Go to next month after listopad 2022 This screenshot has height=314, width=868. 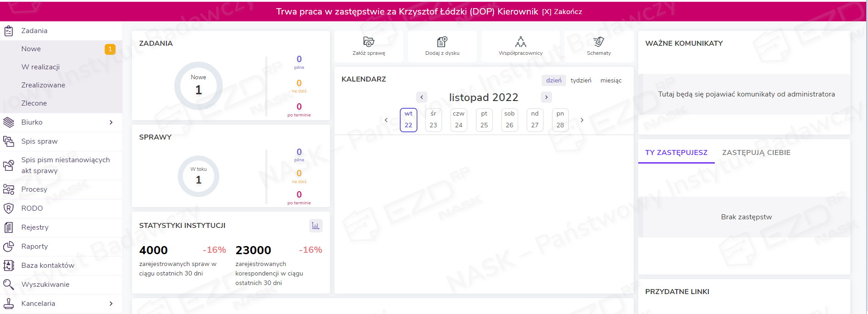pyautogui.click(x=546, y=97)
